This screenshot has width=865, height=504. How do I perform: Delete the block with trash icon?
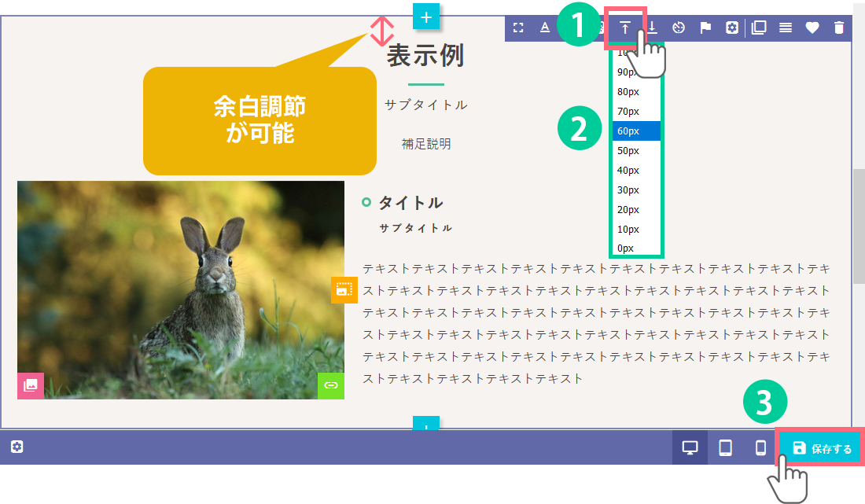click(839, 28)
